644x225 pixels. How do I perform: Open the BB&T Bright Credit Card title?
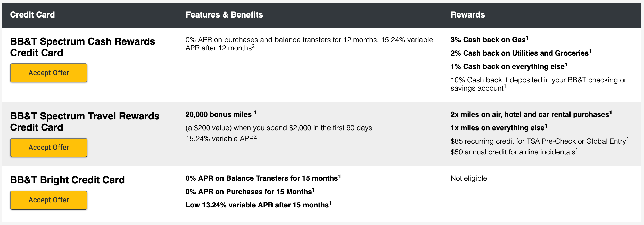click(67, 180)
